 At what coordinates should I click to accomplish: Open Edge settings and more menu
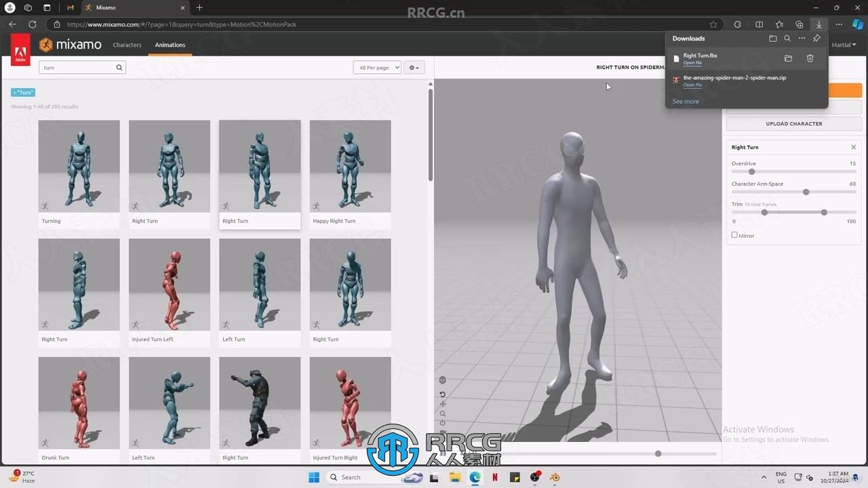(x=839, y=24)
